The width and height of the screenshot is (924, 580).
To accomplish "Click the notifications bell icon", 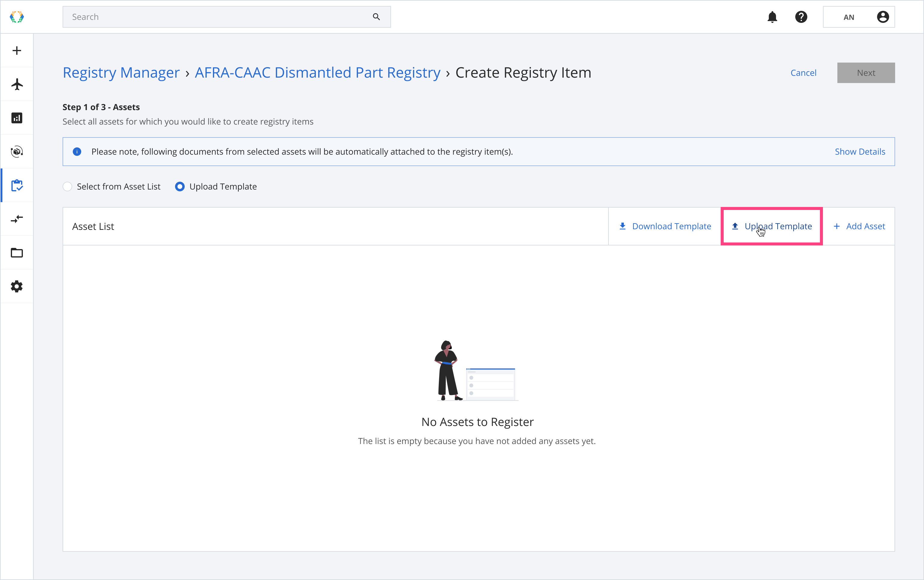I will pos(772,17).
